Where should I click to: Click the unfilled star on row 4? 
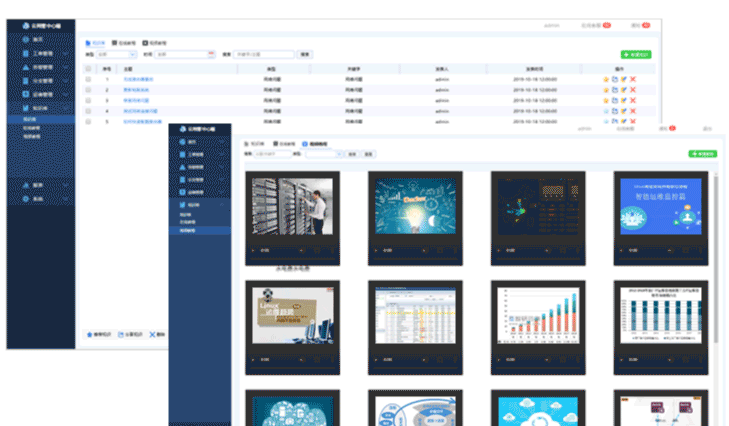(x=606, y=111)
